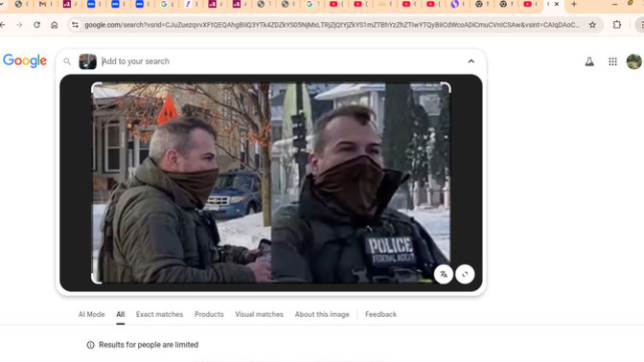Image resolution: width=644 pixels, height=362 pixels.
Task: Open the browser home page
Action: point(55,25)
